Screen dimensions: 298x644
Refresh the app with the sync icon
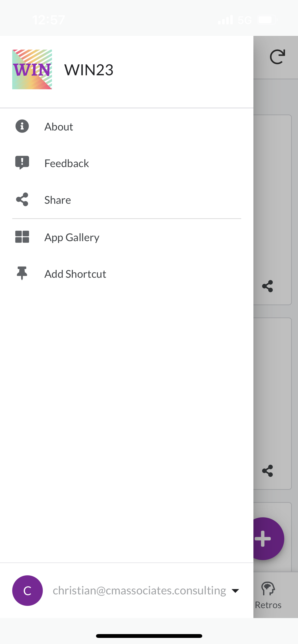[x=277, y=57]
